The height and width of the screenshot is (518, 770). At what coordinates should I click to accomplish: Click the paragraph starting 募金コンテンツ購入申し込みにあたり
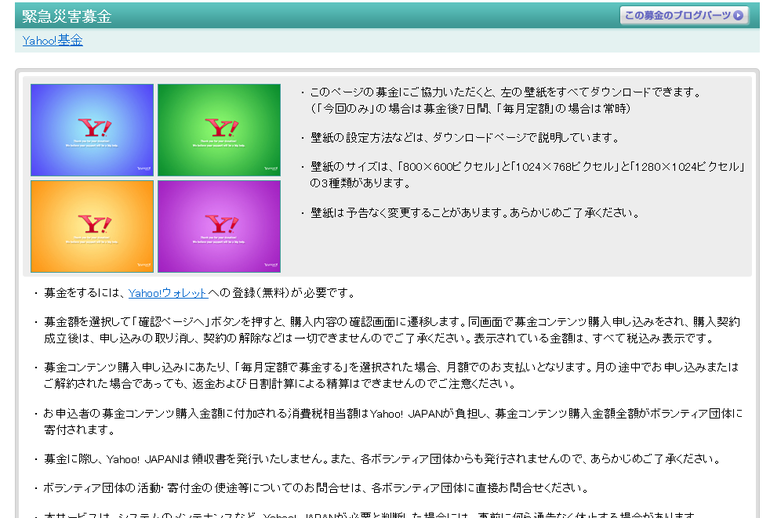pyautogui.click(x=391, y=375)
